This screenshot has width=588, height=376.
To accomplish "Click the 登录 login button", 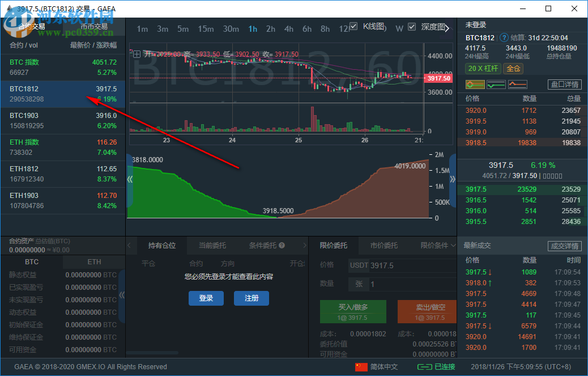I will [206, 298].
